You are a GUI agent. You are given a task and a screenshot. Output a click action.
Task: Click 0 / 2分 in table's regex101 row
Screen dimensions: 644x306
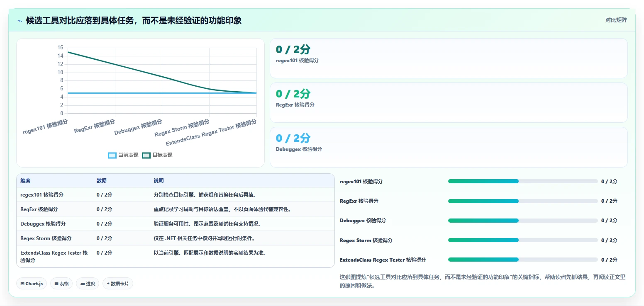[105, 194]
